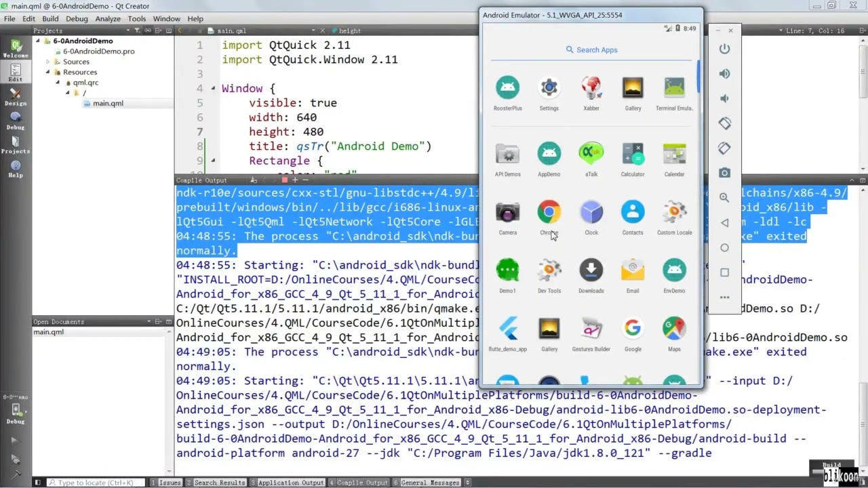Select main.qml in Open Documents
This screenshot has width=868, height=488.
(x=49, y=332)
